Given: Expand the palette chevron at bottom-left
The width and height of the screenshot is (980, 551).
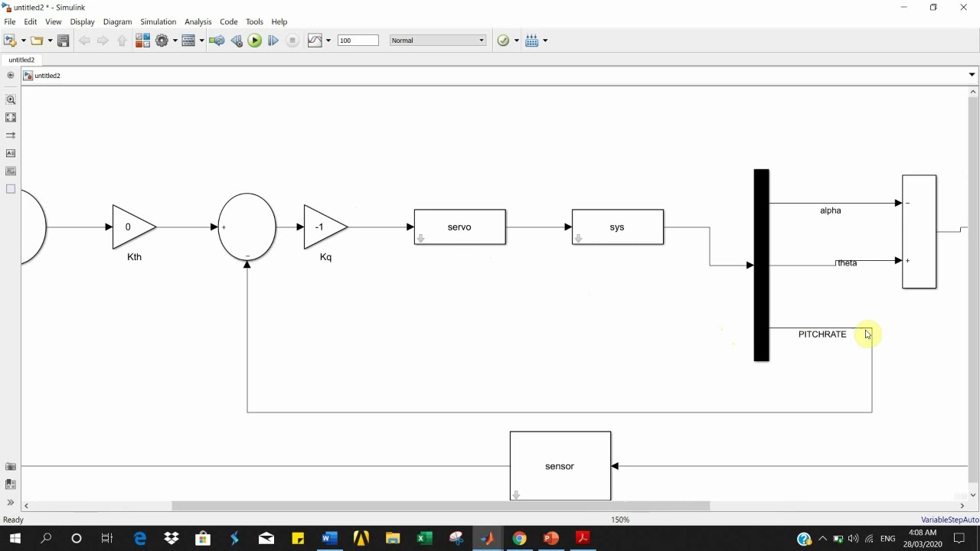Looking at the screenshot, I should click(x=11, y=502).
